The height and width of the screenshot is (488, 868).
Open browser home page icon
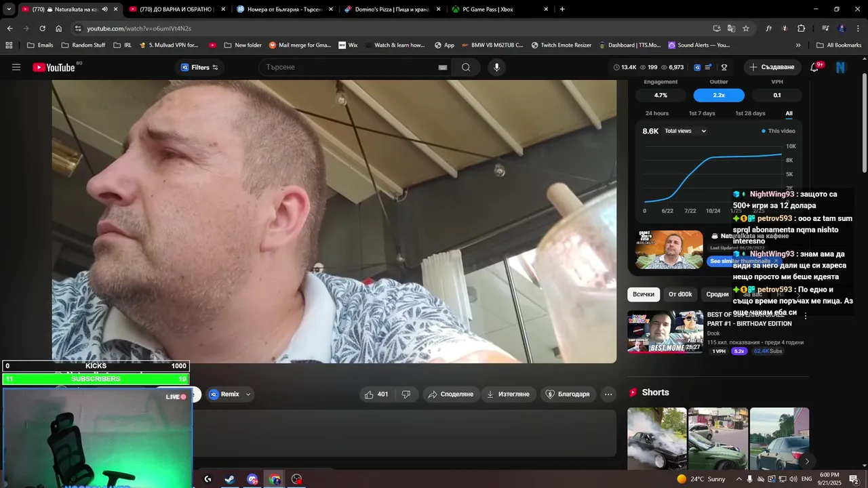[x=58, y=28]
